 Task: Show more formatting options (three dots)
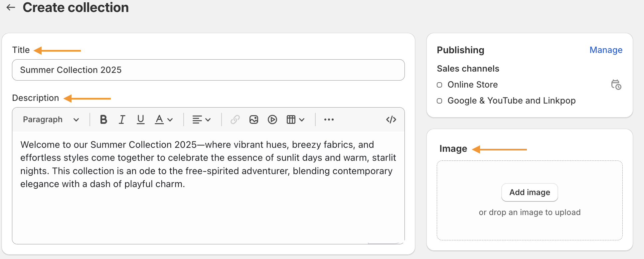[329, 120]
